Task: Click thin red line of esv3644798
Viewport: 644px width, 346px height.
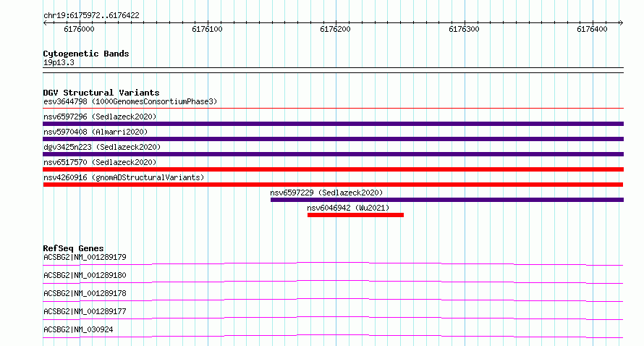Action: 333,108
